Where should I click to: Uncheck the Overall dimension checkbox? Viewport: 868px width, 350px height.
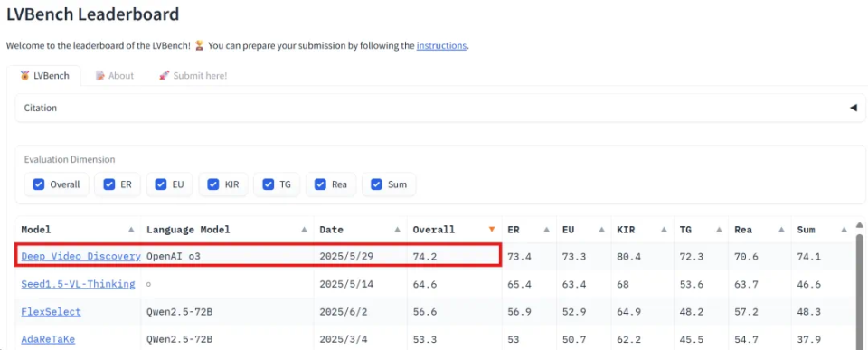(38, 184)
